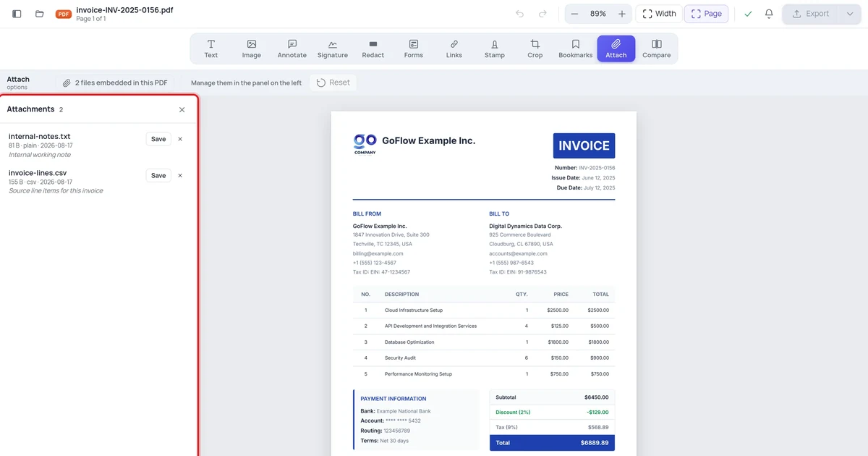The image size is (868, 456).
Task: Click the 89% zoom level
Action: pos(598,14)
